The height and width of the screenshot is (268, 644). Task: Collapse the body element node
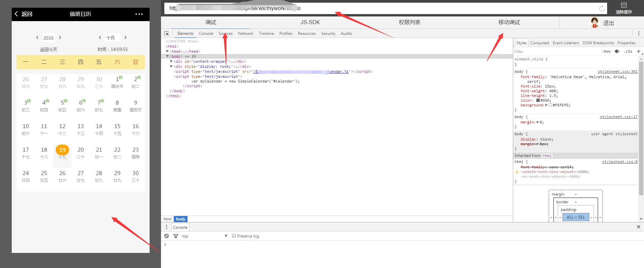coord(167,56)
